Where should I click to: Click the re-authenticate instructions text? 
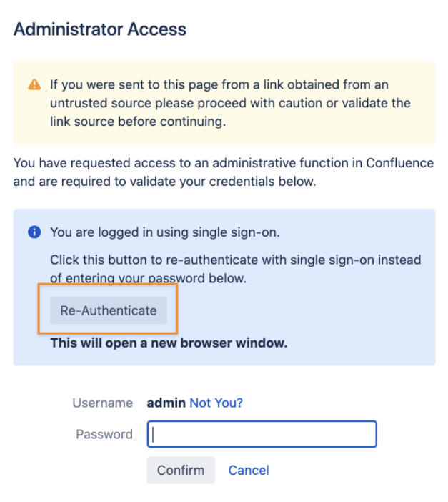[x=236, y=269]
